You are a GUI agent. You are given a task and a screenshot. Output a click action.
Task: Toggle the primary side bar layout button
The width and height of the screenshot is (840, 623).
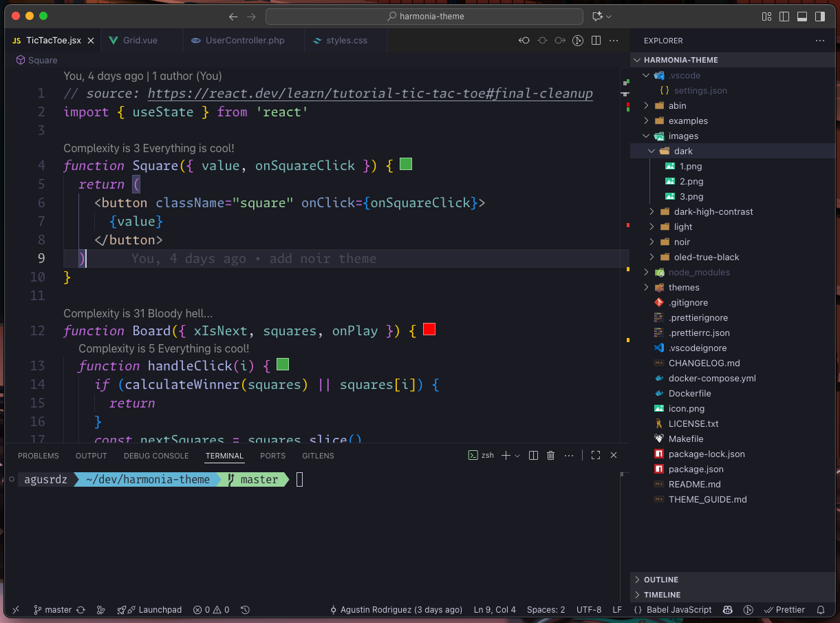click(785, 16)
